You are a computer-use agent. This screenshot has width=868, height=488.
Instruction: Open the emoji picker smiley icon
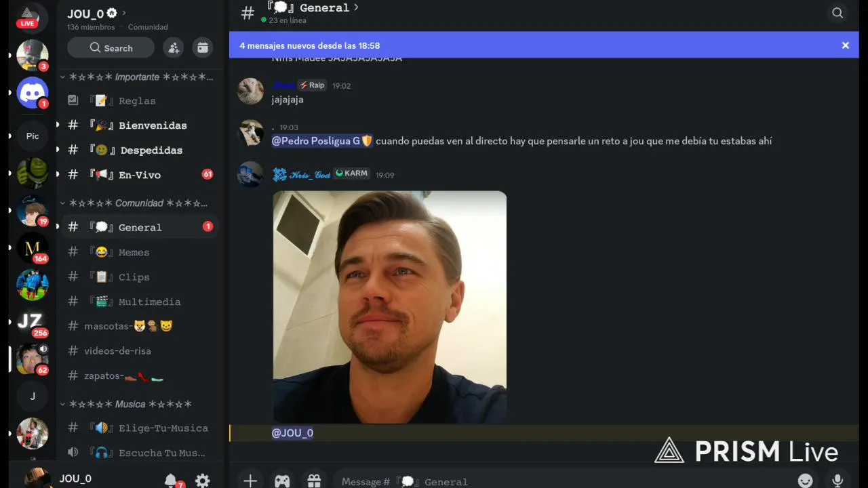pyautogui.click(x=805, y=481)
